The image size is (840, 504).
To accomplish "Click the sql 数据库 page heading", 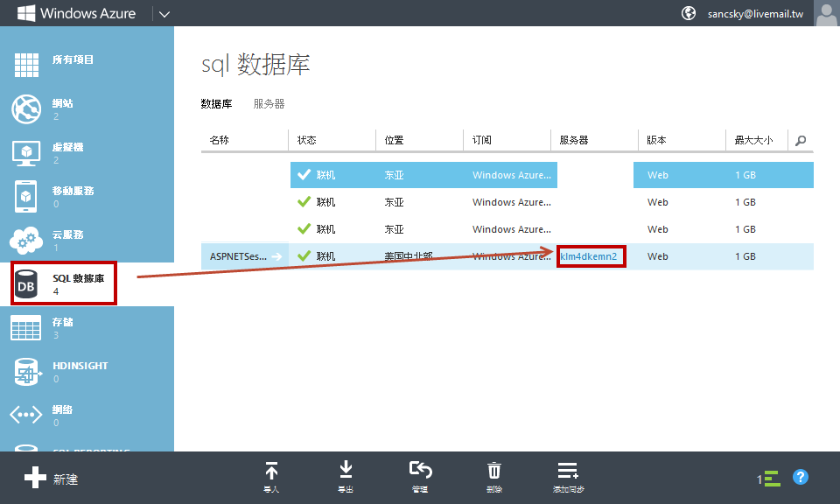I will [255, 65].
